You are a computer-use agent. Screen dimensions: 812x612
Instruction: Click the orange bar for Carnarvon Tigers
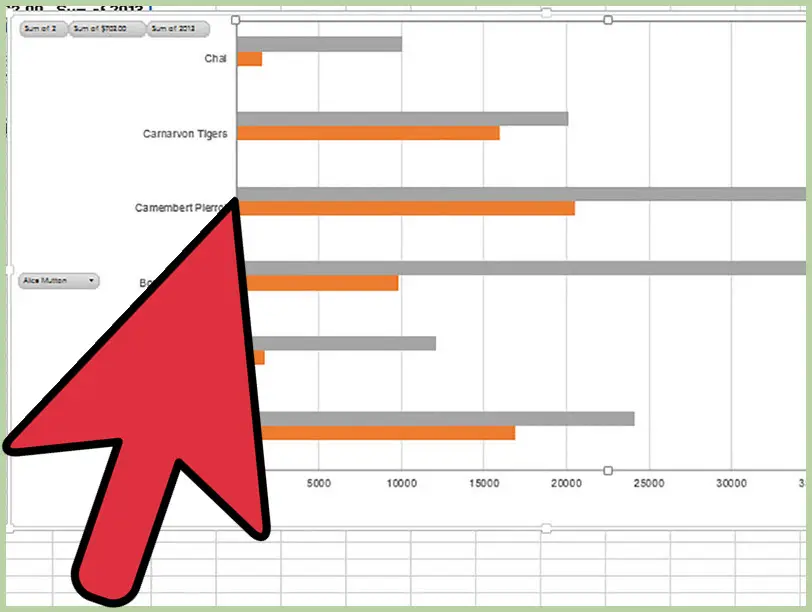click(x=368, y=133)
